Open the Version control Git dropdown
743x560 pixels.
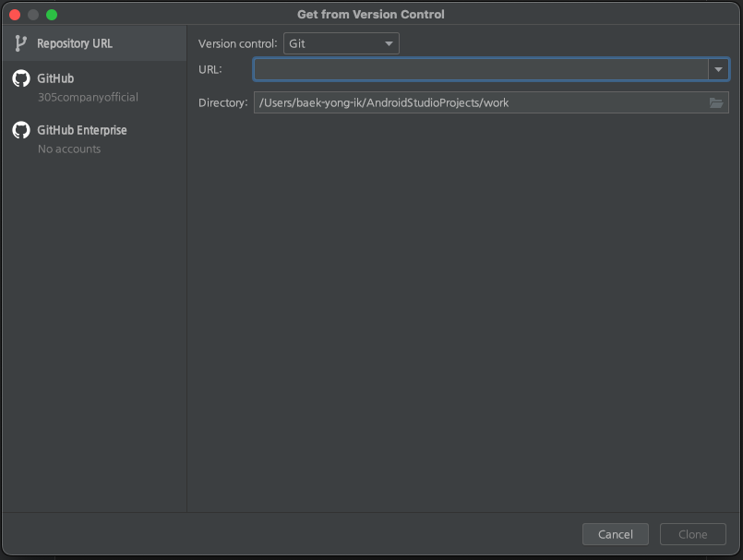tap(342, 43)
